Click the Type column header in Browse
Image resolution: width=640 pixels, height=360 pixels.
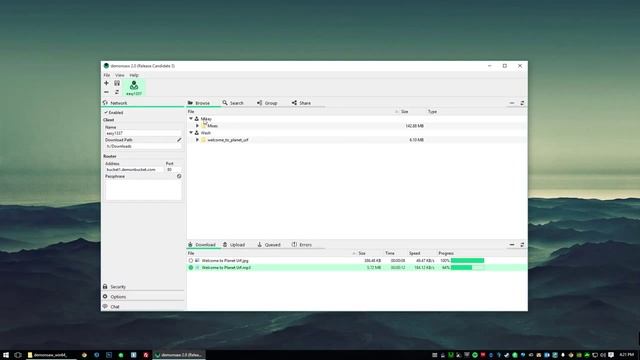click(432, 112)
